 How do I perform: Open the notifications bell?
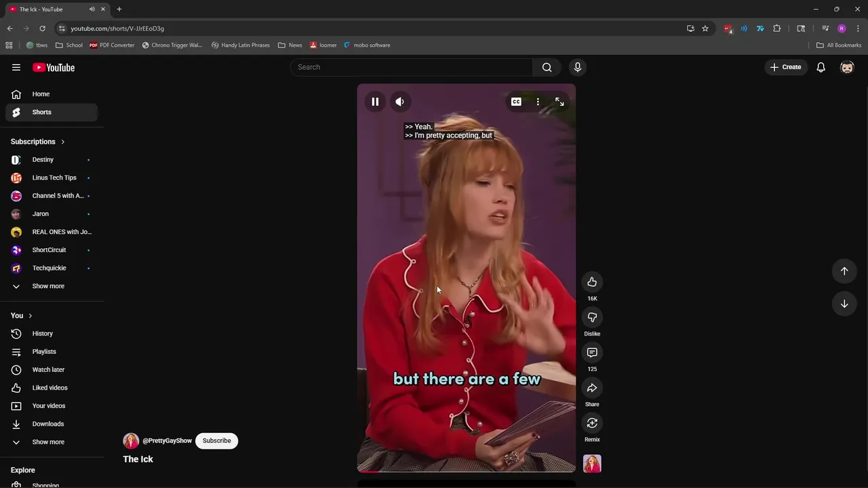pos(821,67)
